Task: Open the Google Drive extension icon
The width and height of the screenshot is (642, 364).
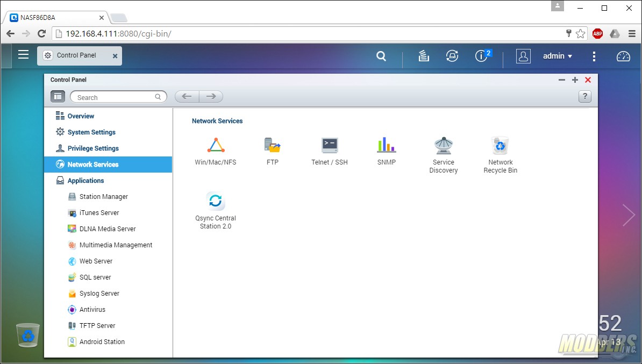Action: (x=615, y=33)
